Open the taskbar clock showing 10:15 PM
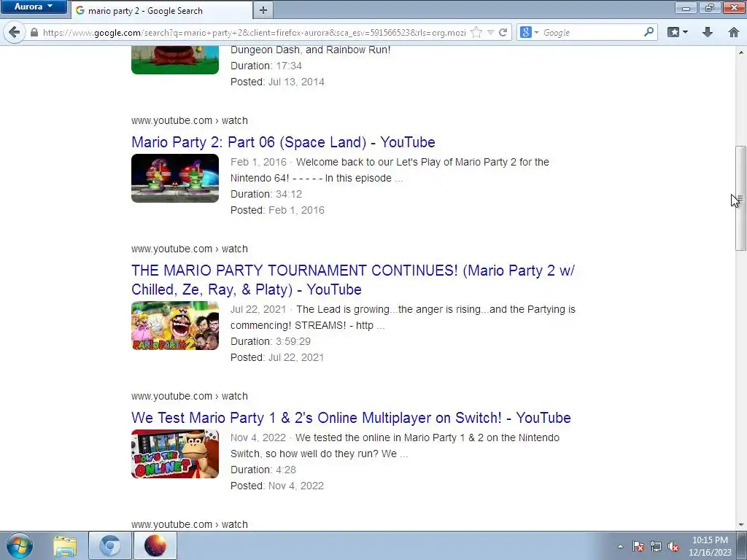Image resolution: width=747 pixels, height=560 pixels. pos(710,546)
